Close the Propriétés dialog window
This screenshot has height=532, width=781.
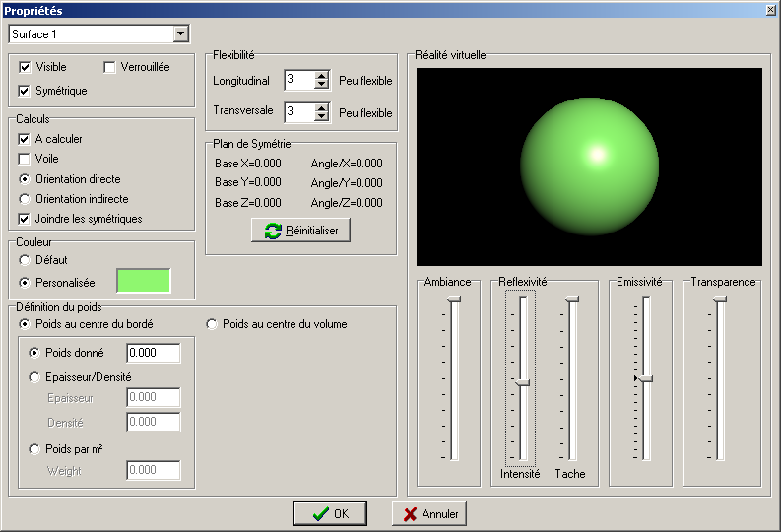click(771, 10)
